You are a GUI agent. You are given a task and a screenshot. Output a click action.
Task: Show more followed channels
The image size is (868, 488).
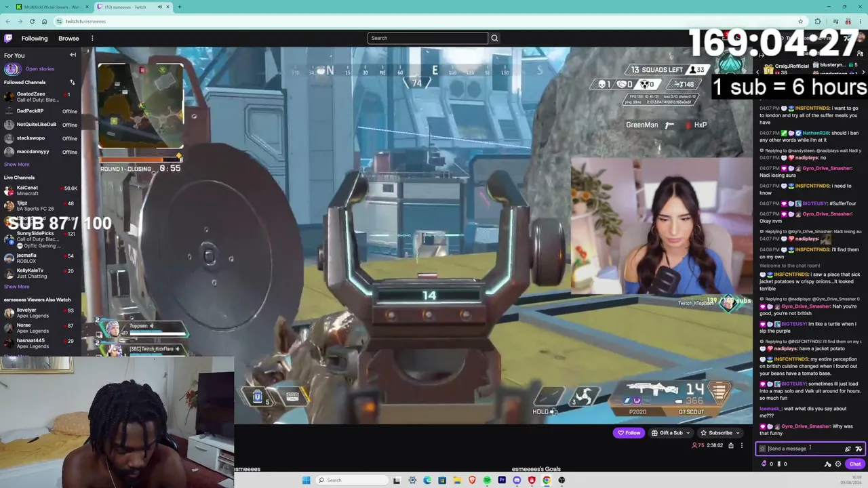(16, 164)
